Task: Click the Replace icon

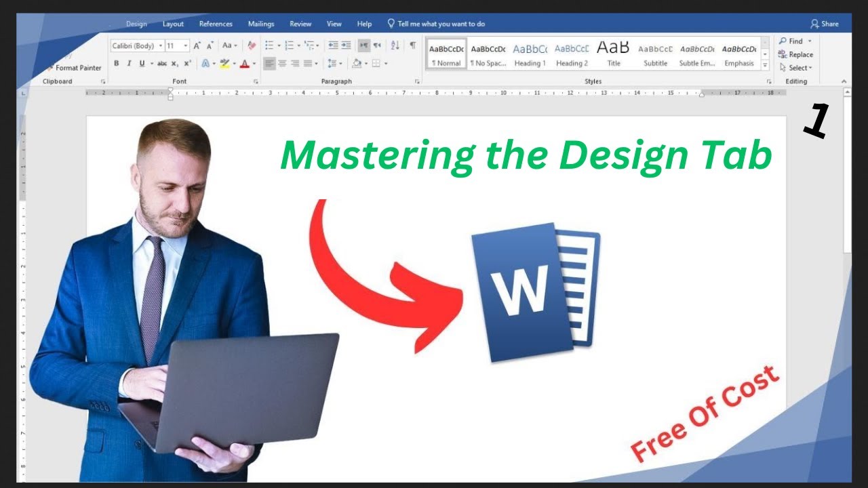Action: pos(782,54)
